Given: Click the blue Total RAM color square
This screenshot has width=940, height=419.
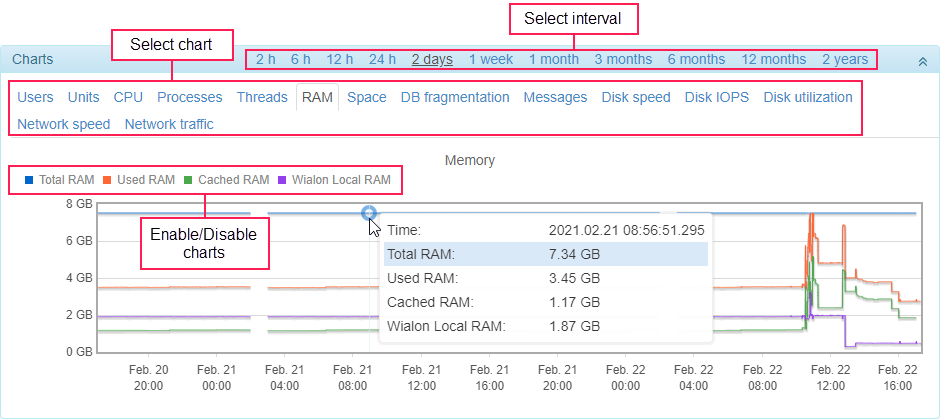Looking at the screenshot, I should [28, 180].
